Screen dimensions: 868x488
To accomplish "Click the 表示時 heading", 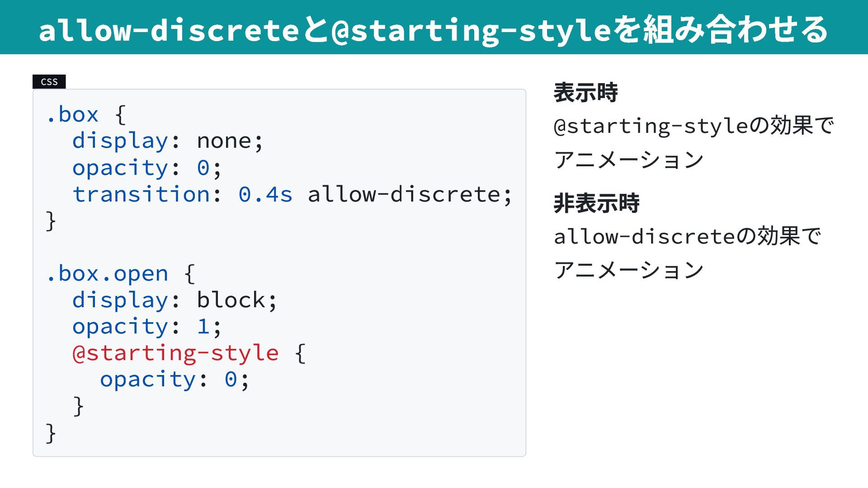I will tap(585, 93).
